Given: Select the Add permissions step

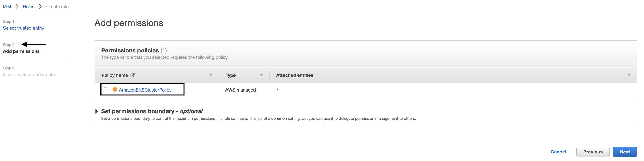Looking at the screenshot, I should (x=21, y=51).
